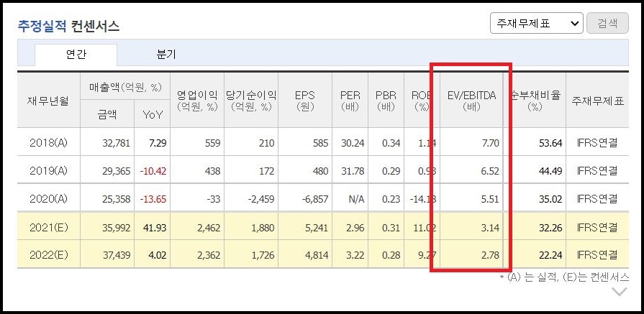Click YoY value -10.42
Viewport: 644px width, 314px height.
153,171
